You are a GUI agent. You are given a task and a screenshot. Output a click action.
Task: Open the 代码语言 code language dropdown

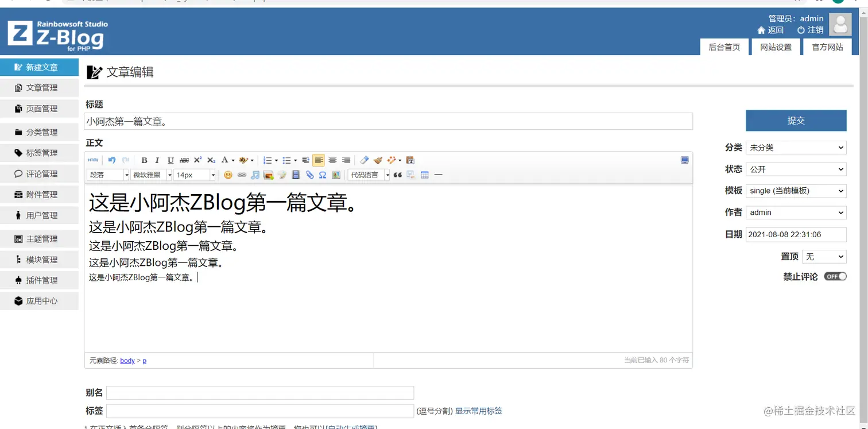369,175
